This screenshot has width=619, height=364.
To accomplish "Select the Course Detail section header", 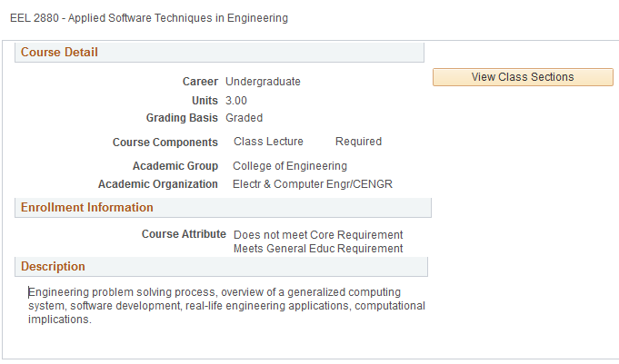I will point(60,53).
